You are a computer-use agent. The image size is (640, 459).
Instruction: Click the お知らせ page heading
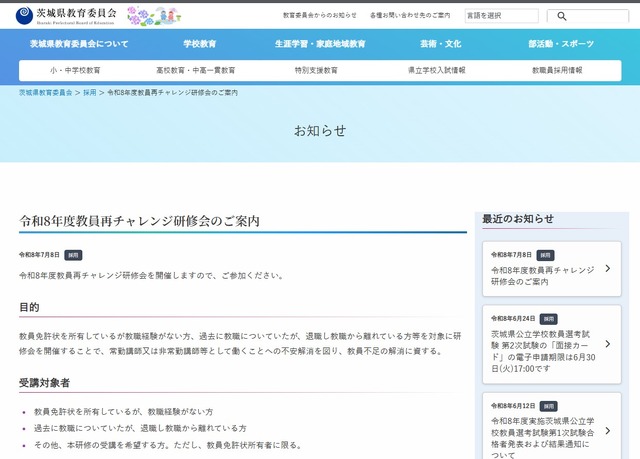coord(320,131)
